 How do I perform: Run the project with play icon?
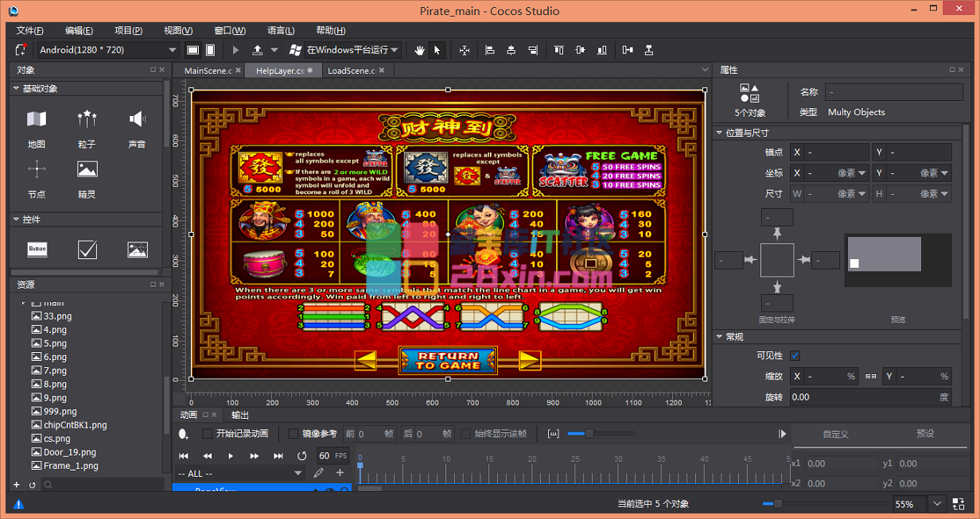(235, 50)
